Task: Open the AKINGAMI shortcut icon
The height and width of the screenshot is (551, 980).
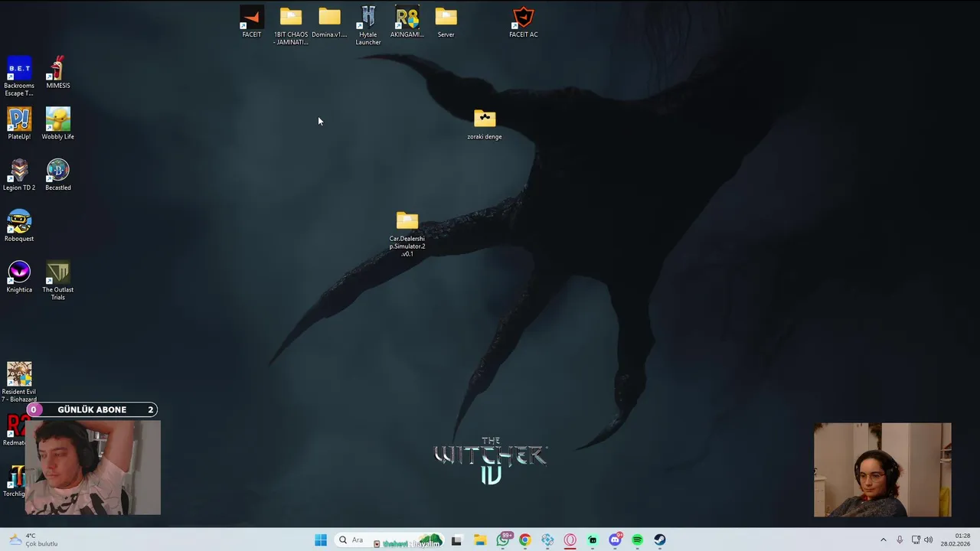Action: [407, 21]
